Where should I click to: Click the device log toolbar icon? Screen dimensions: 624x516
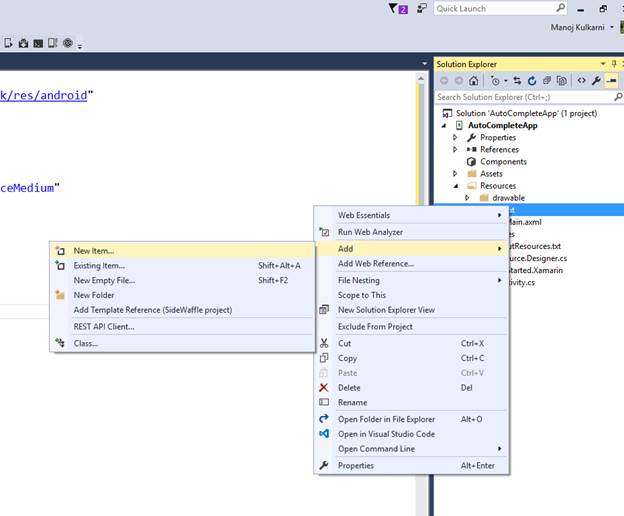53,43
